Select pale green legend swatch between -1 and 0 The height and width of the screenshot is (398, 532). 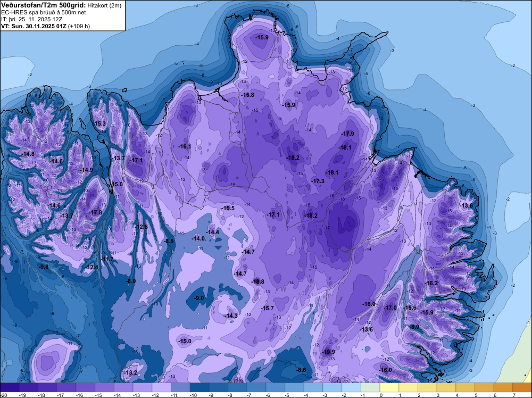(370, 387)
